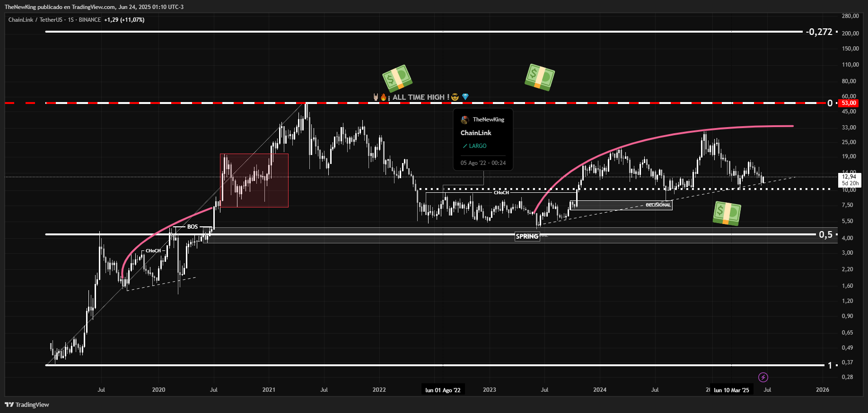Click the lun 01 Ago '22 date marker
The width and height of the screenshot is (868, 413).
click(443, 390)
